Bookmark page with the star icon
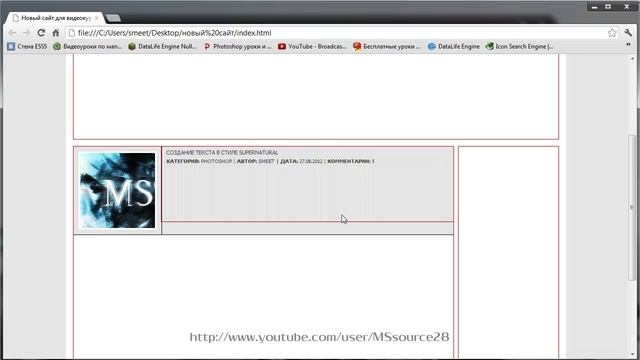Screen dimensions: 640x360 pyautogui.click(x=612, y=33)
